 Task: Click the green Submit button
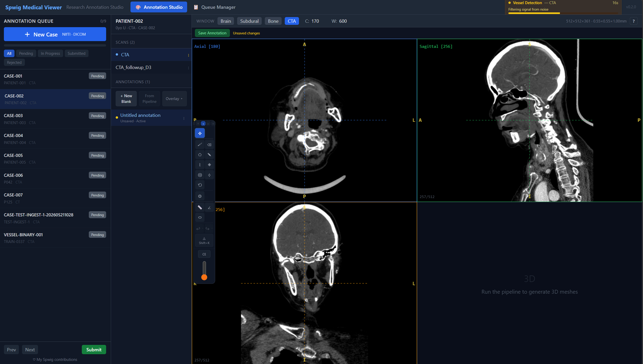94,350
